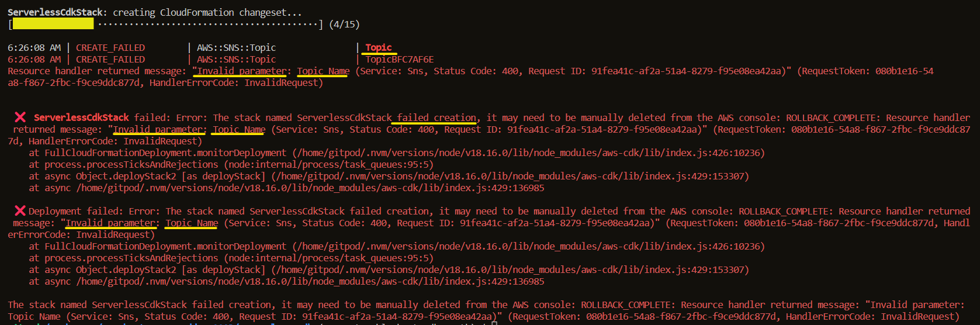
Task: Click the '(4/15)' progress counter
Action: [344, 25]
